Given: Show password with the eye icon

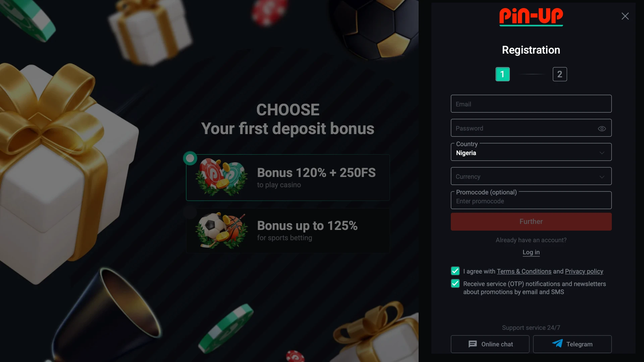Looking at the screenshot, I should (x=602, y=129).
